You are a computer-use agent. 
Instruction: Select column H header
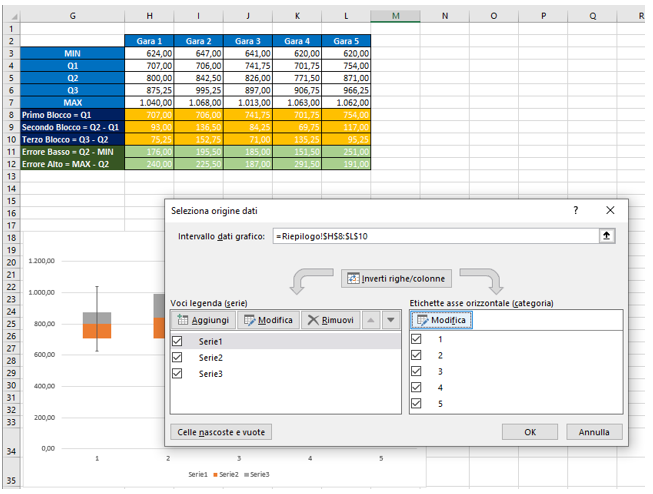point(150,16)
